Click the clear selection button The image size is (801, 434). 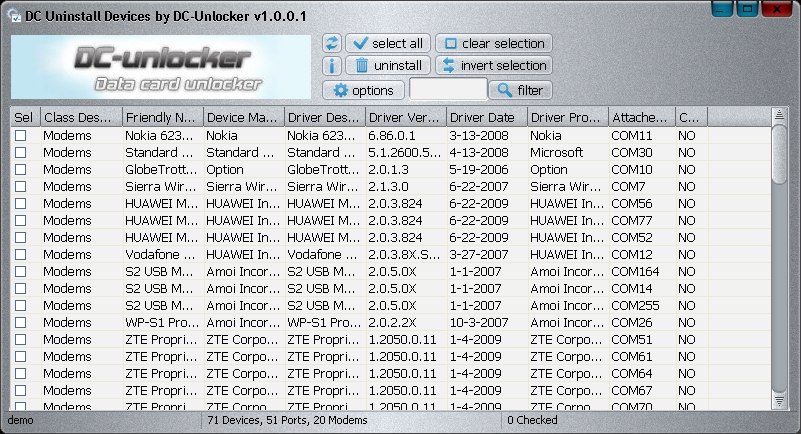coord(494,43)
